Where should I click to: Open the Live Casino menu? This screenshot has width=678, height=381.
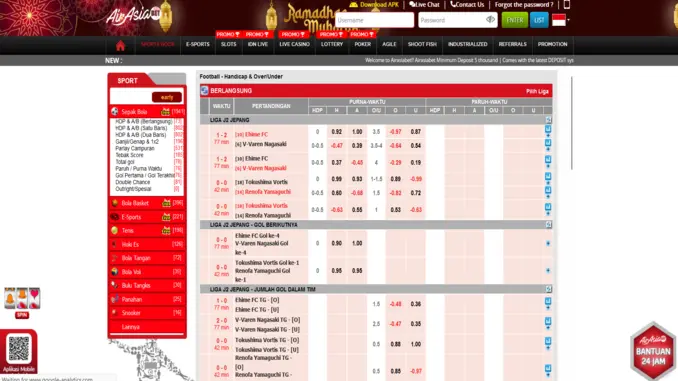click(x=294, y=44)
